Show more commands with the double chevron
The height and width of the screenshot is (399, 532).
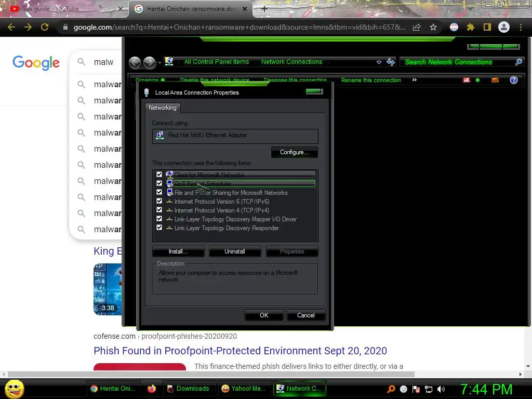click(414, 80)
